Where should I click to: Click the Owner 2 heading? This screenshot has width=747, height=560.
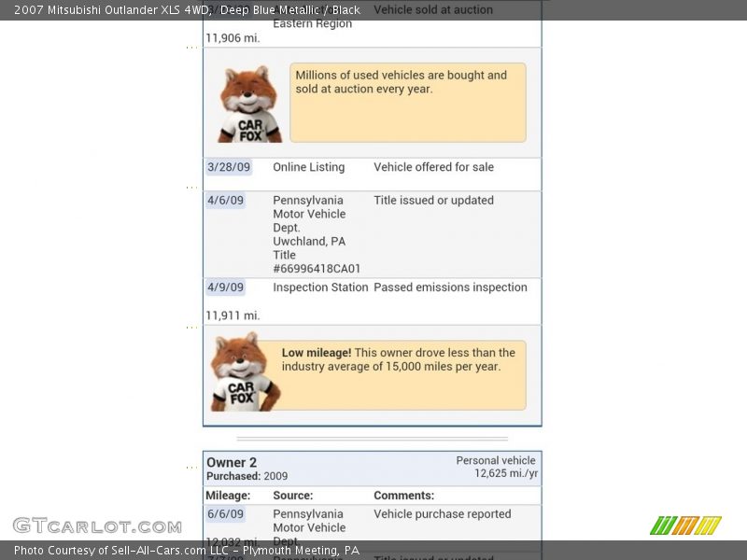[232, 462]
